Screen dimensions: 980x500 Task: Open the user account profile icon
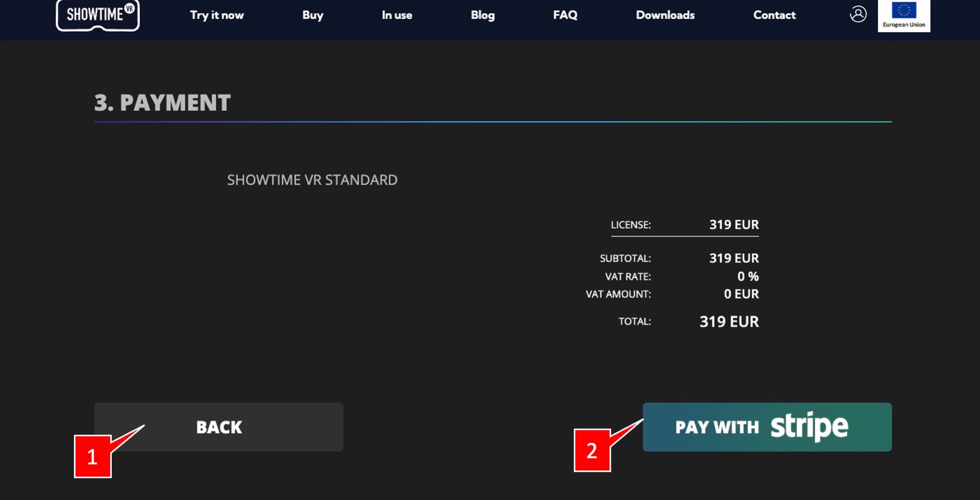tap(858, 14)
